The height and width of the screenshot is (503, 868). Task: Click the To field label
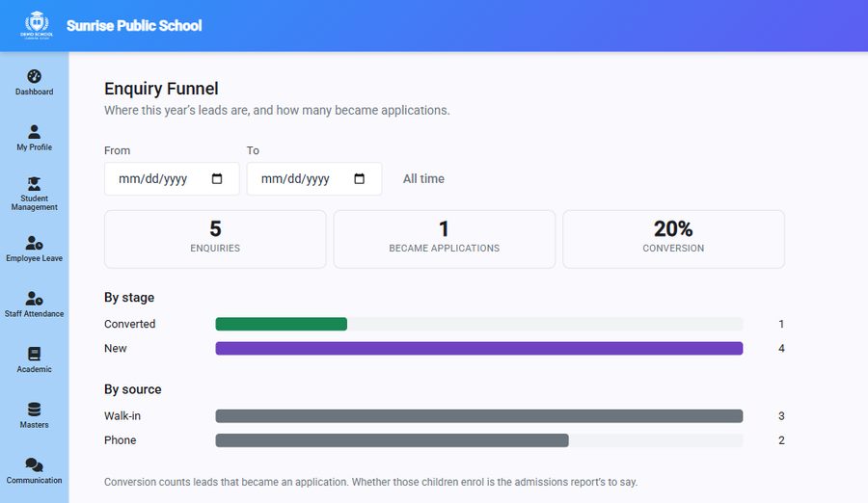coord(253,150)
